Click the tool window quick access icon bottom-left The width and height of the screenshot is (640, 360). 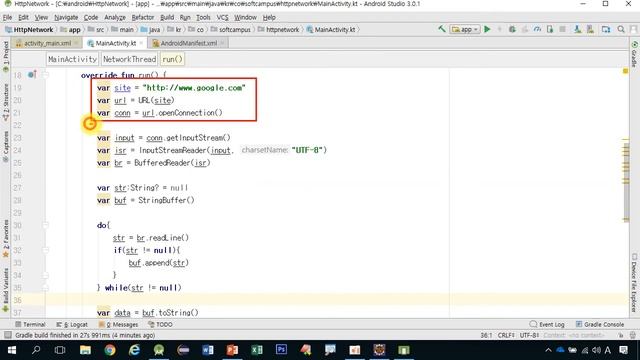click(x=7, y=336)
